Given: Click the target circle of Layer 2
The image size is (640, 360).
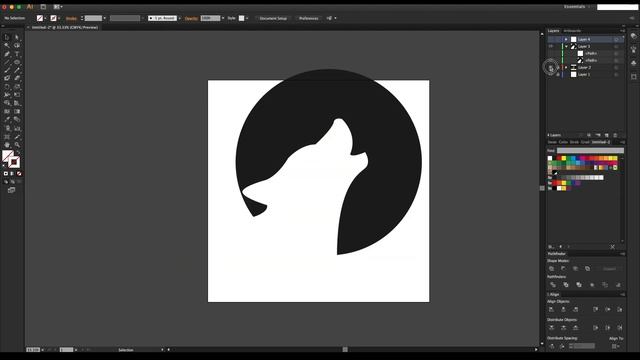Looking at the screenshot, I should [616, 67].
